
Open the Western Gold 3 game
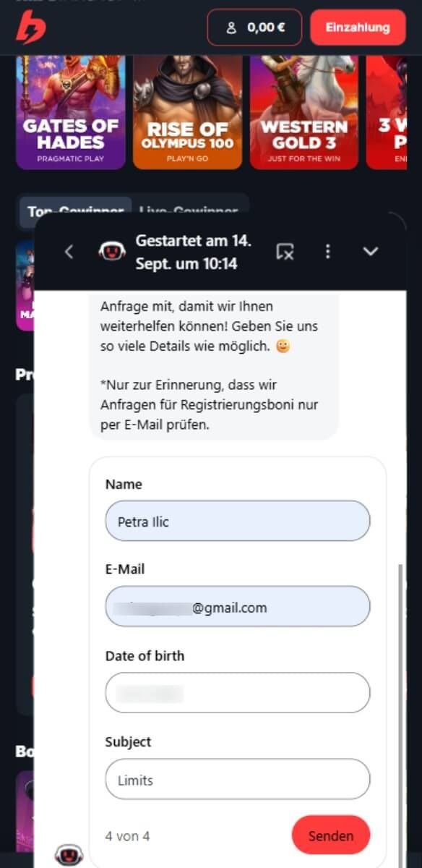pos(304,112)
